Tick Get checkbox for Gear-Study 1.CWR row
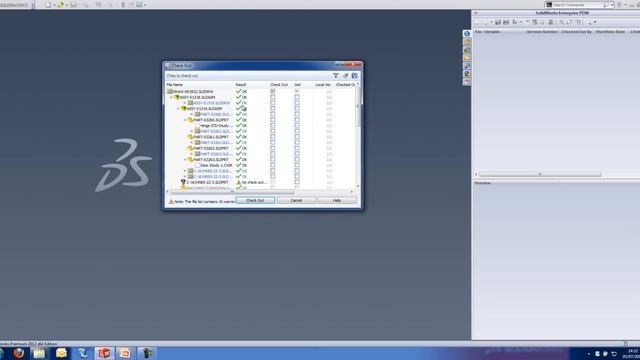Image resolution: width=640 pixels, height=360 pixels. pyautogui.click(x=297, y=165)
